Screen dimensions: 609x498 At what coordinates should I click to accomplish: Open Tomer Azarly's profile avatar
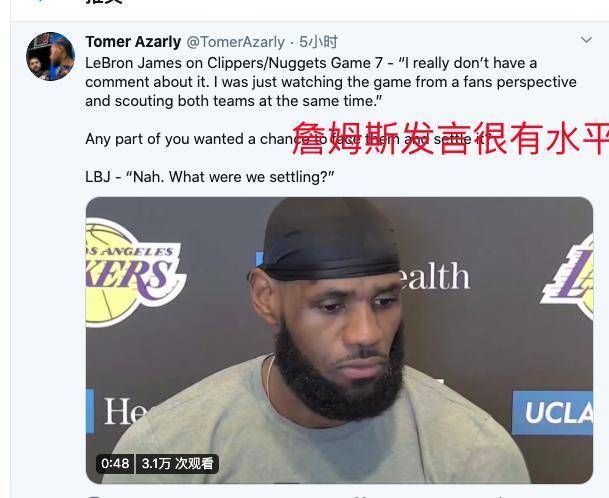tap(50, 56)
